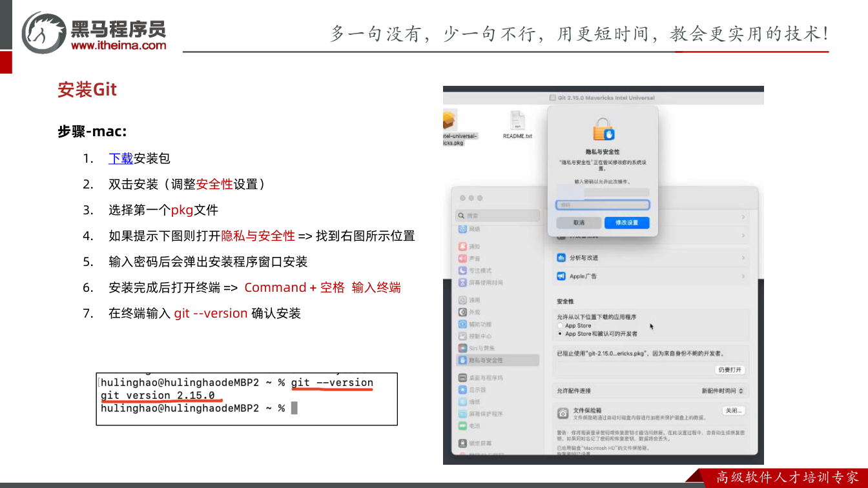
Task: Click the red 'git --version' text in step seven
Action: pos(211,313)
